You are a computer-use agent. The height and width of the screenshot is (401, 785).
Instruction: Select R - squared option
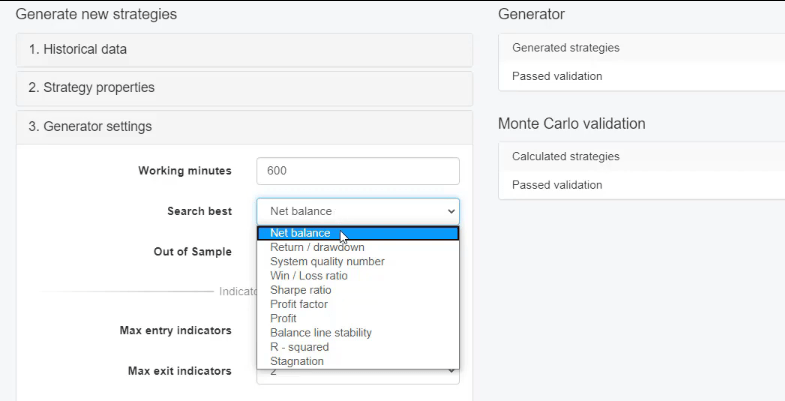click(299, 347)
